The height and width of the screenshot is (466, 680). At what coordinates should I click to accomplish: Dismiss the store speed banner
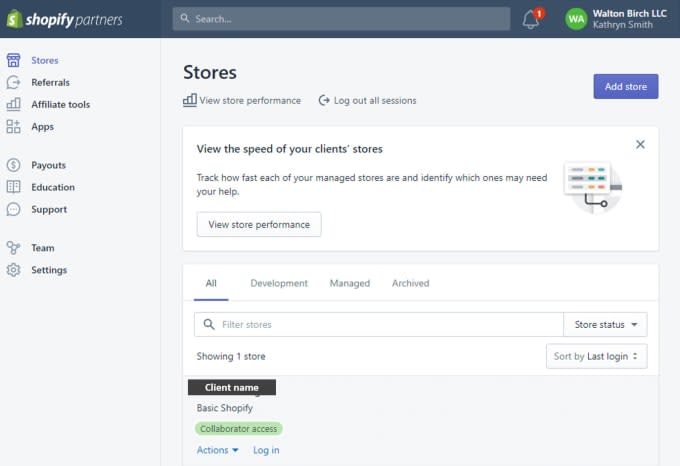(x=640, y=144)
